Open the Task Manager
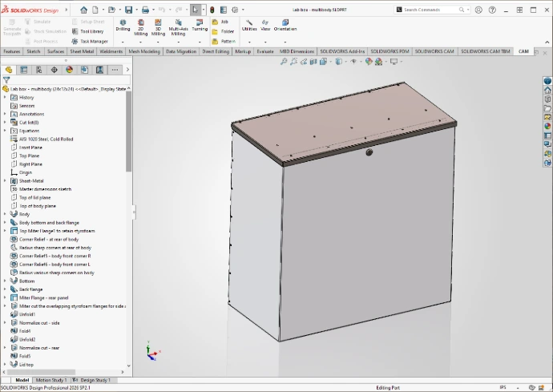553x392 pixels. coord(90,41)
